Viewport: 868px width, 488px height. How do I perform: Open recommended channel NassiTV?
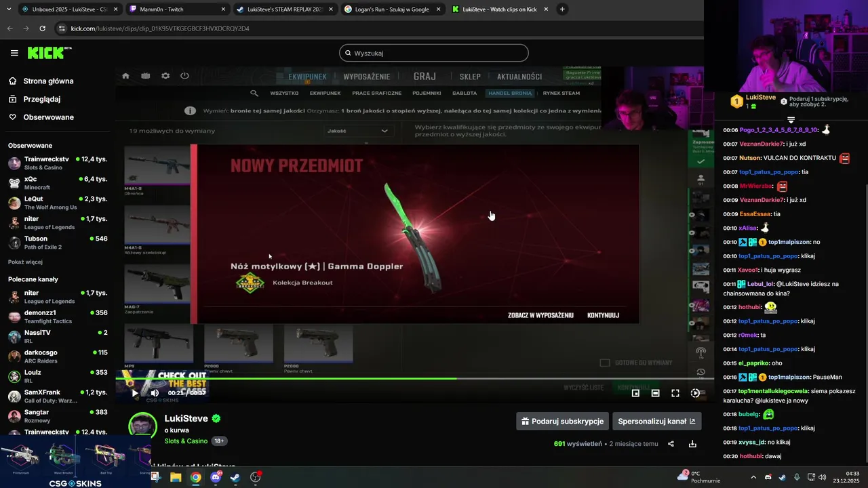click(x=56, y=336)
